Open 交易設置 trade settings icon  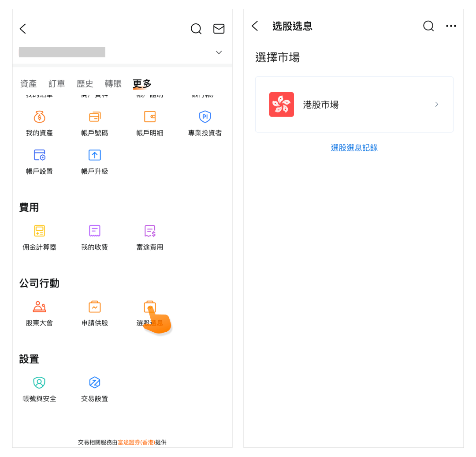[x=95, y=383]
